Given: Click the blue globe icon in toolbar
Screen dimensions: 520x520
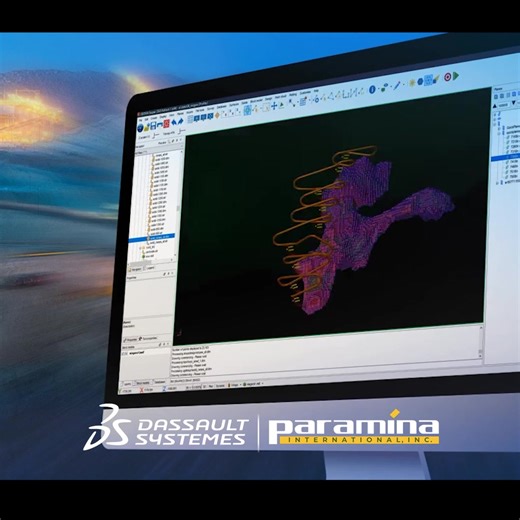Looking at the screenshot, I should click(140, 128).
